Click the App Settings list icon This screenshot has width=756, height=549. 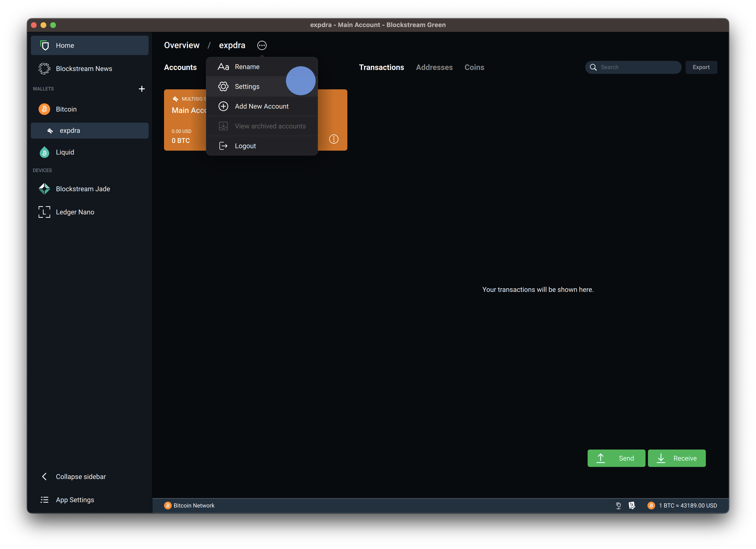(x=44, y=500)
